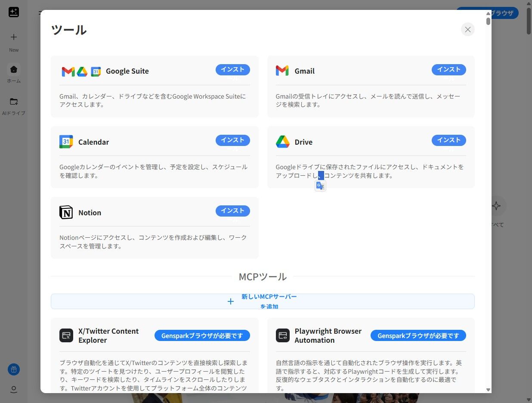Click the Notion card's logo icon
This screenshot has width=532, height=403.
tap(66, 212)
